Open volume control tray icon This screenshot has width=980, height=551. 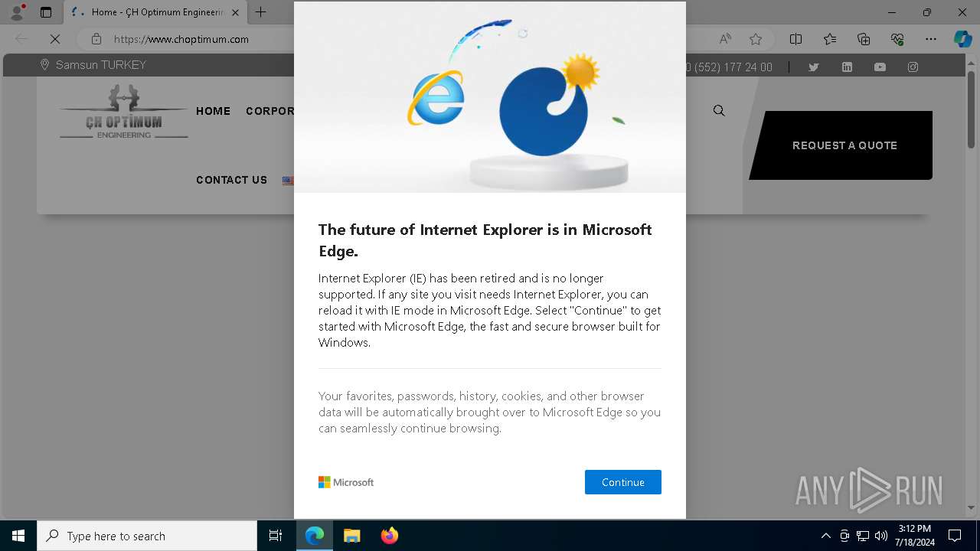[x=881, y=536]
